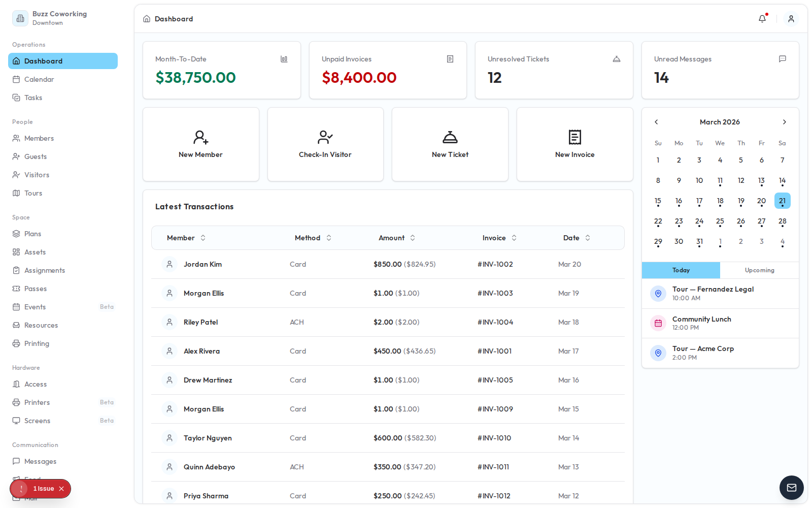812x508 pixels.
Task: Open invoice #INV-1002 from the transactions
Action: point(495,264)
